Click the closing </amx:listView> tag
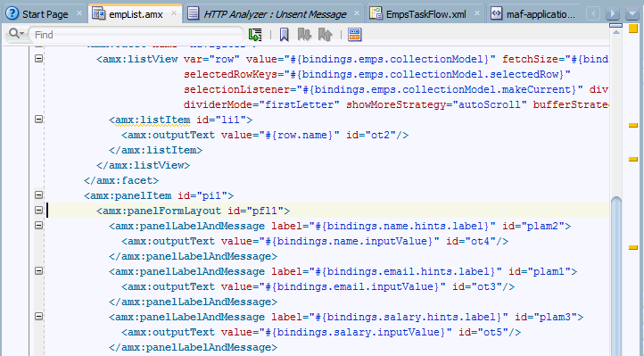Screen dimensions: 644x356 click(144, 165)
